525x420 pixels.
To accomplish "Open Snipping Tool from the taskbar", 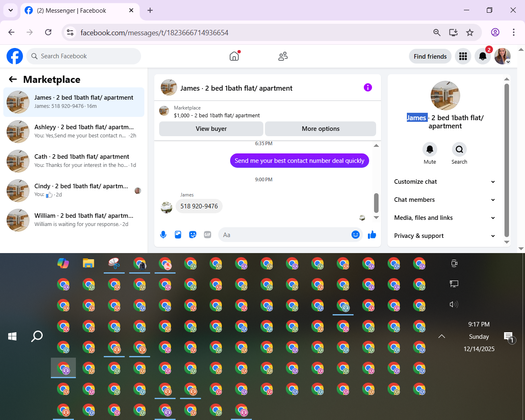I will coord(114,263).
